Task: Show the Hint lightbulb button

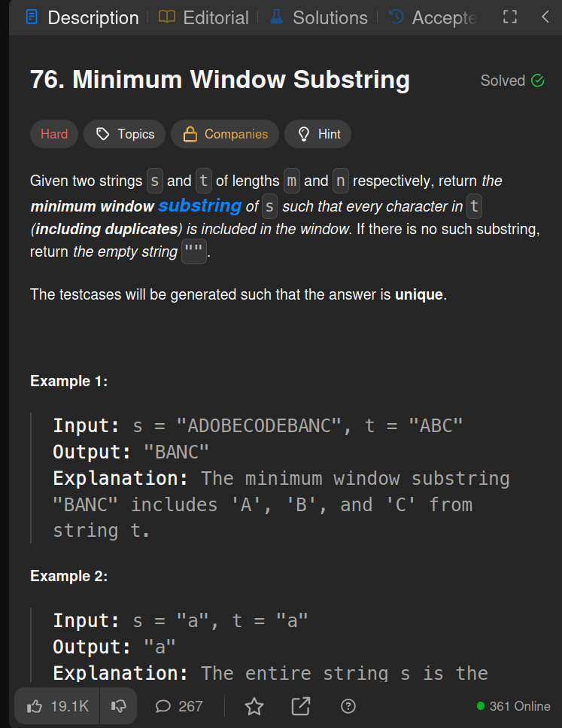Action: pyautogui.click(x=318, y=134)
